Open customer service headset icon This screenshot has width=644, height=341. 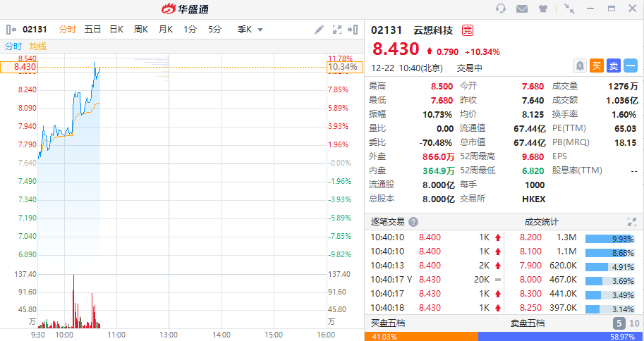point(501,8)
